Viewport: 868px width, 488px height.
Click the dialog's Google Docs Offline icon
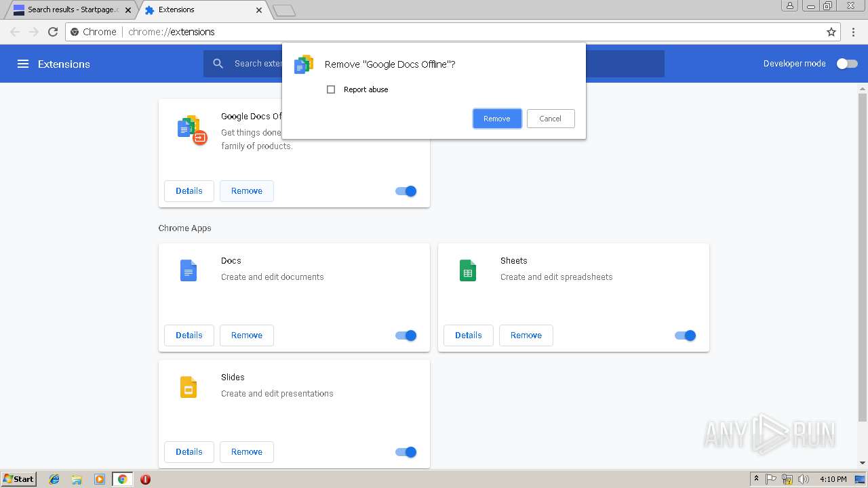pos(304,64)
